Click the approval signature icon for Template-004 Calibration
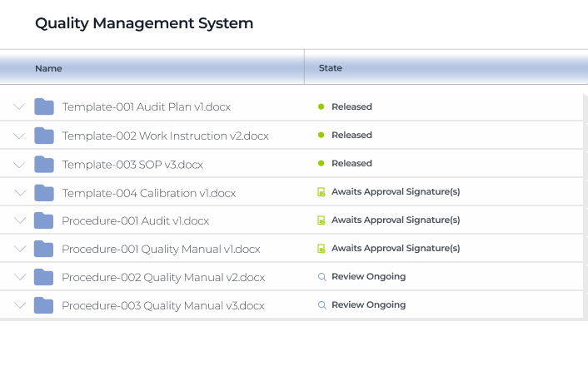Screen dimensions: 588x366 321,192
